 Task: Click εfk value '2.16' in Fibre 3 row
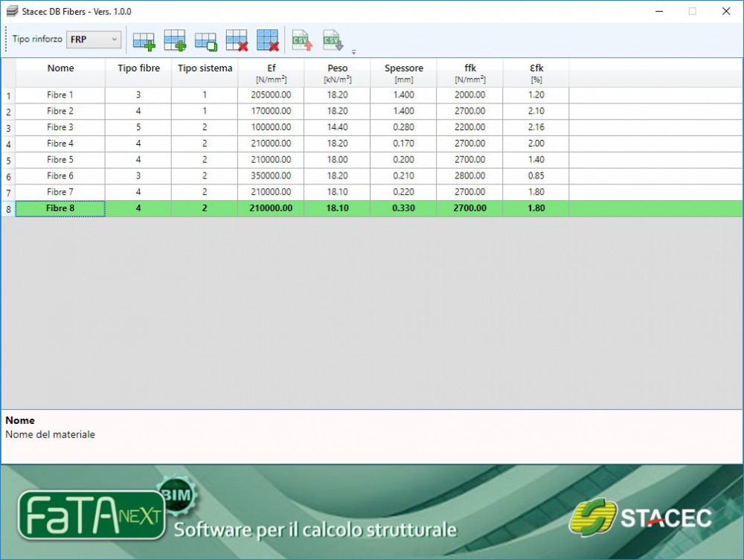[536, 128]
